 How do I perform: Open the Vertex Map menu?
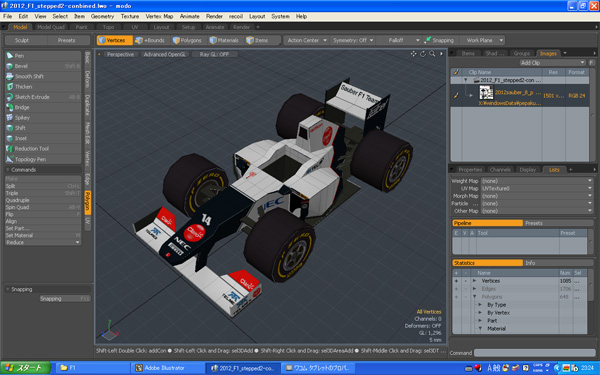[159, 16]
